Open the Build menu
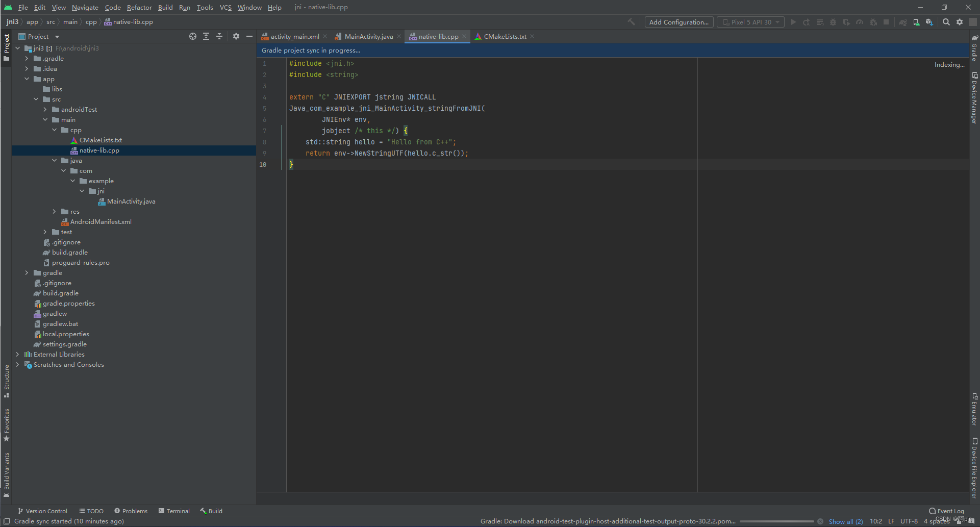Screen dimensions: 980x527 click(x=165, y=7)
